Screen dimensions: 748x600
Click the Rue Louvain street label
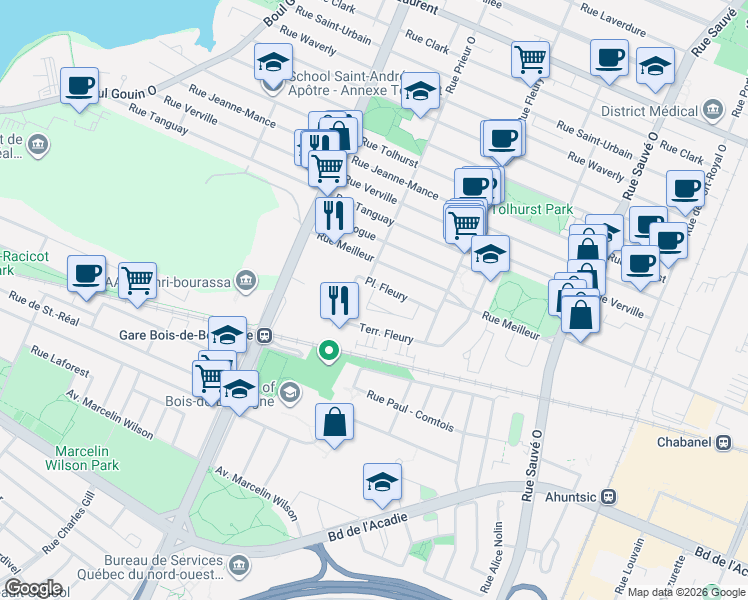click(629, 565)
